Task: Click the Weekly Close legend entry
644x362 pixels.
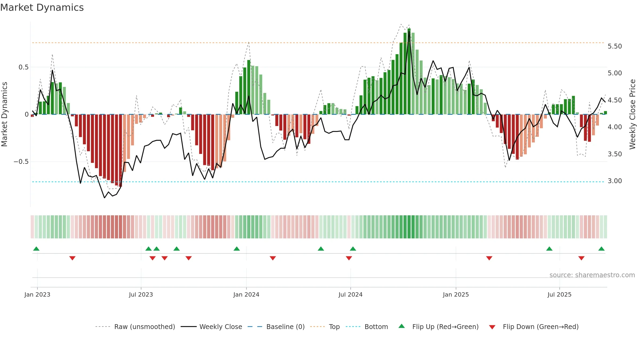Action: coord(211,327)
